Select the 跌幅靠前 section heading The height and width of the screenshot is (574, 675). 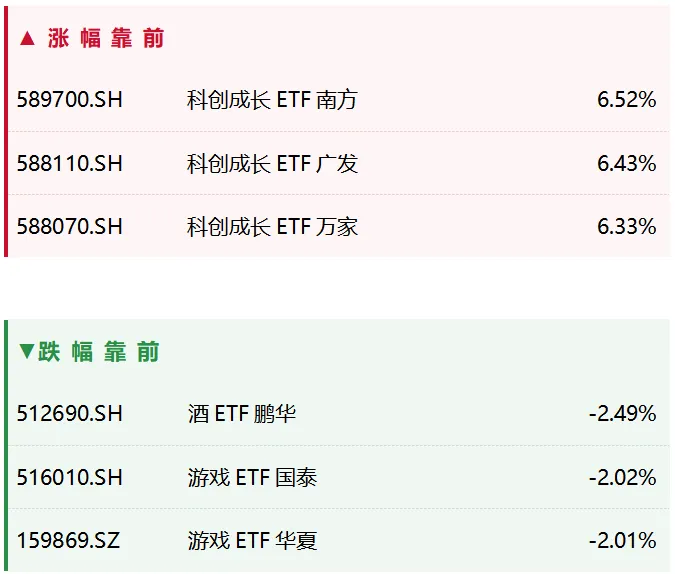(x=99, y=351)
